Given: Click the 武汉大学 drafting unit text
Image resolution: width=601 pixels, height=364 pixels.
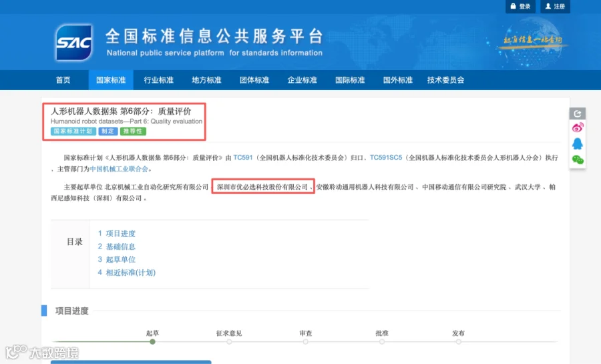Looking at the screenshot, I should click(x=528, y=187).
